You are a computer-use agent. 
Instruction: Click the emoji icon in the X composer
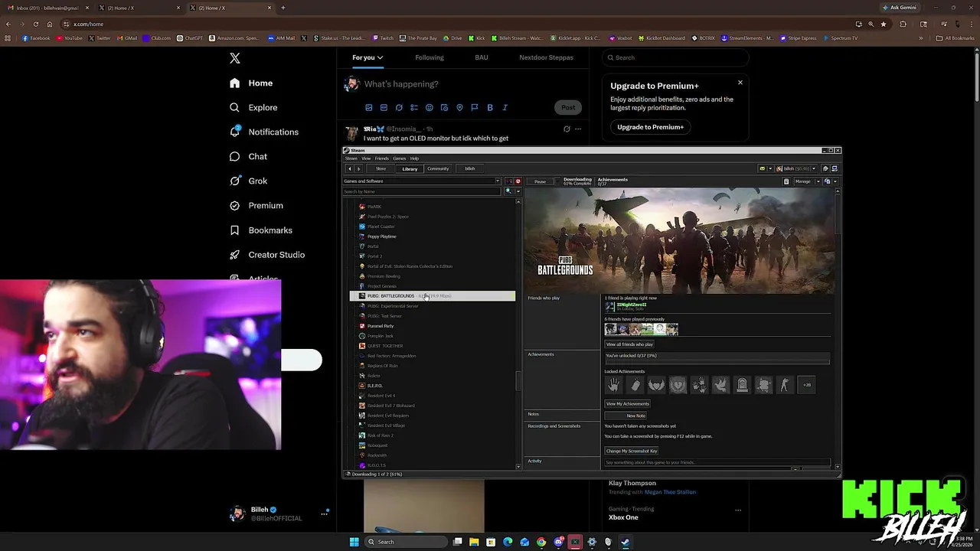429,108
